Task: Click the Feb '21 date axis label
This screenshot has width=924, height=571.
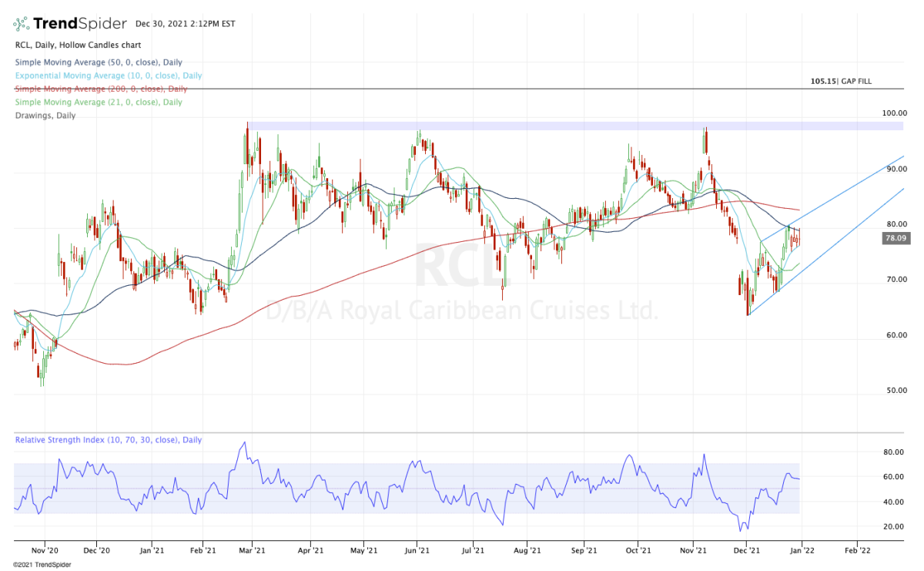Action: 204,551
